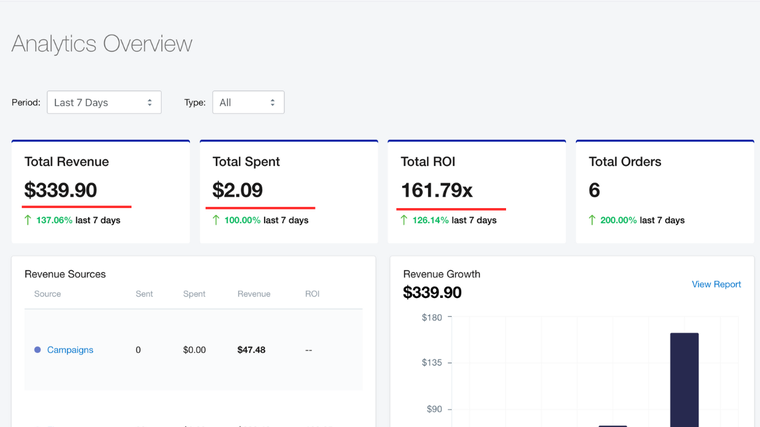Click the Campaigns spent cell $0.00
The width and height of the screenshot is (760, 427).
click(x=194, y=350)
